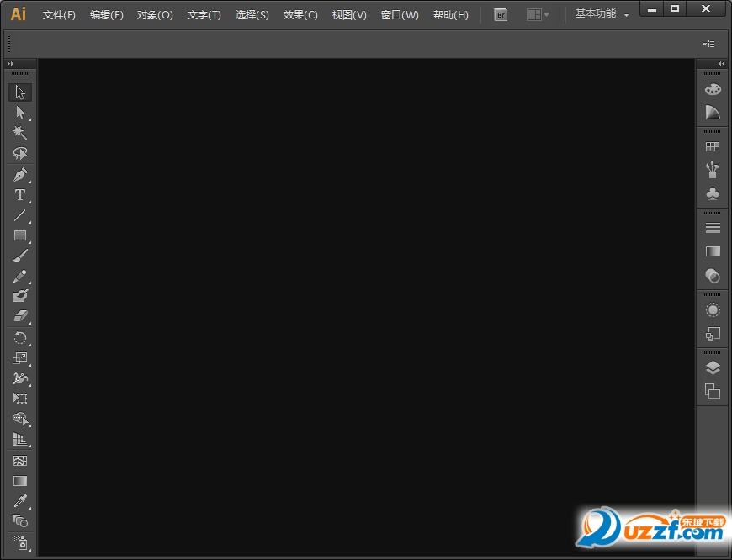Click the Ai application logo

[19, 14]
